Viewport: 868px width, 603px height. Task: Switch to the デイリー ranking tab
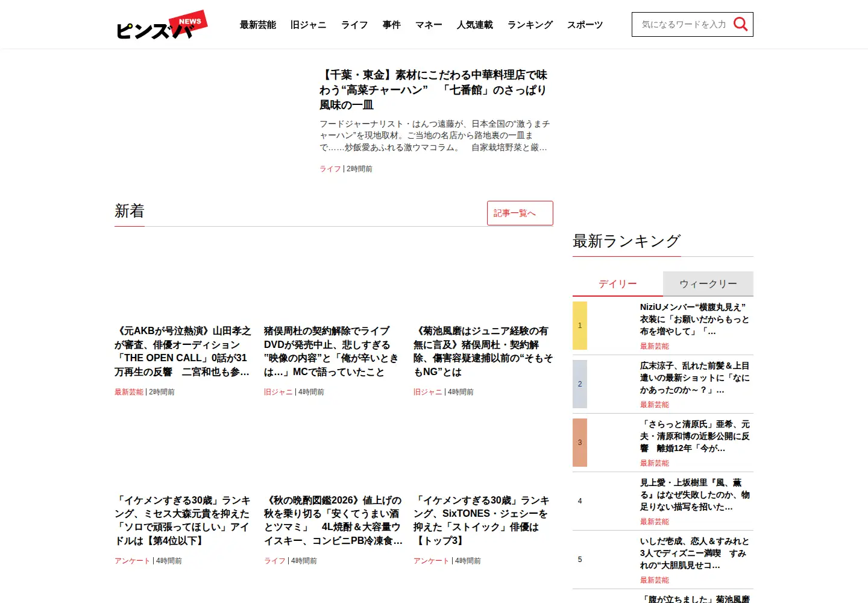[x=618, y=283]
